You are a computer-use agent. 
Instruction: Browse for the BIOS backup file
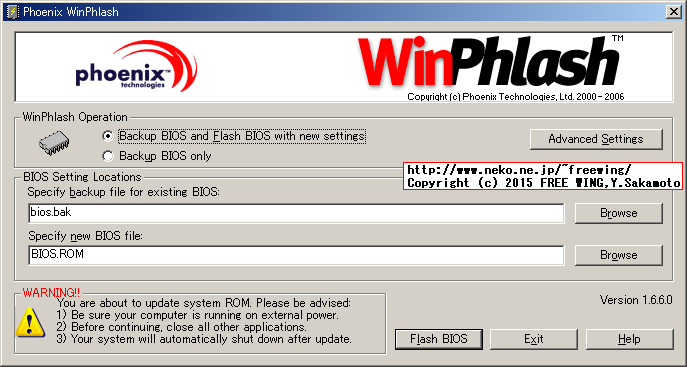(618, 213)
